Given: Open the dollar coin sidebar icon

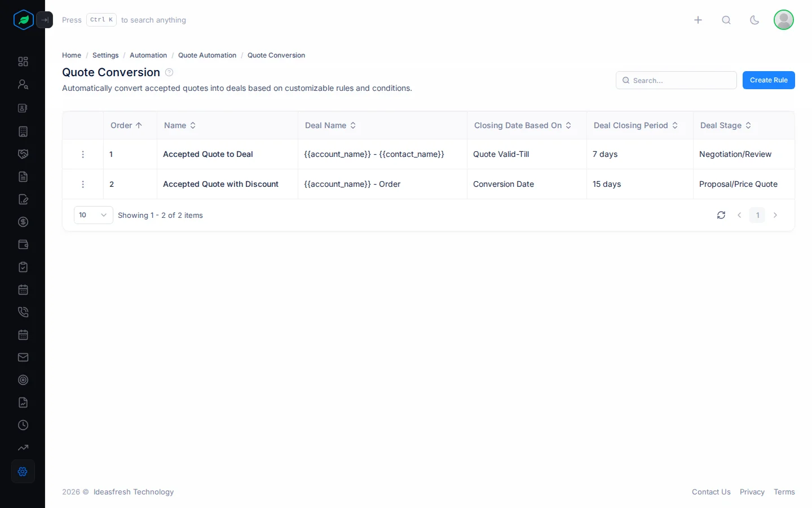Looking at the screenshot, I should (x=23, y=222).
